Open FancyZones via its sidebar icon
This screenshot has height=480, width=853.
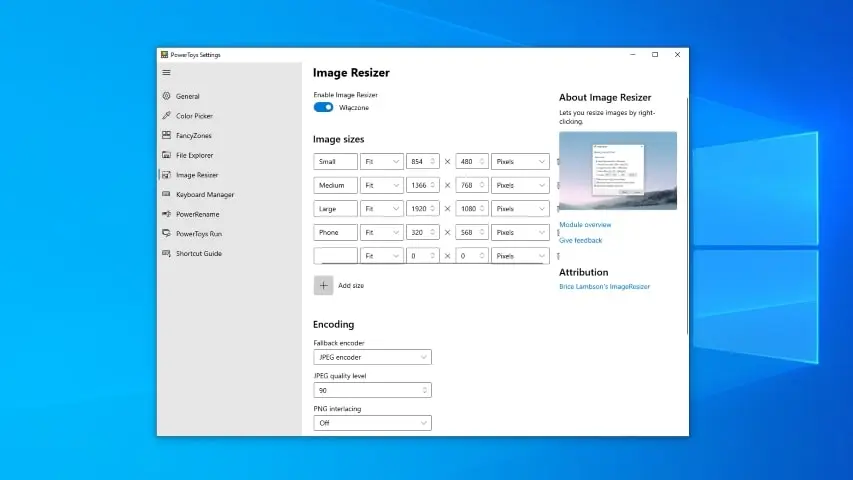tap(166, 135)
